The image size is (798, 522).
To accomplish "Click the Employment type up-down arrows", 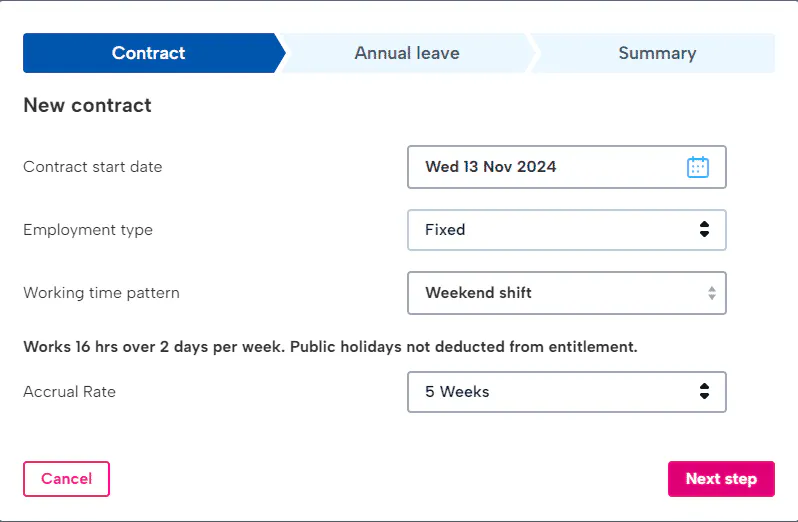I will point(704,230).
